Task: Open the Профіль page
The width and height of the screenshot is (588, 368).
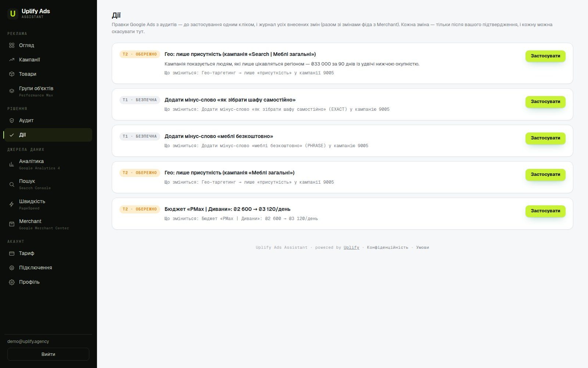Action: tap(48, 282)
